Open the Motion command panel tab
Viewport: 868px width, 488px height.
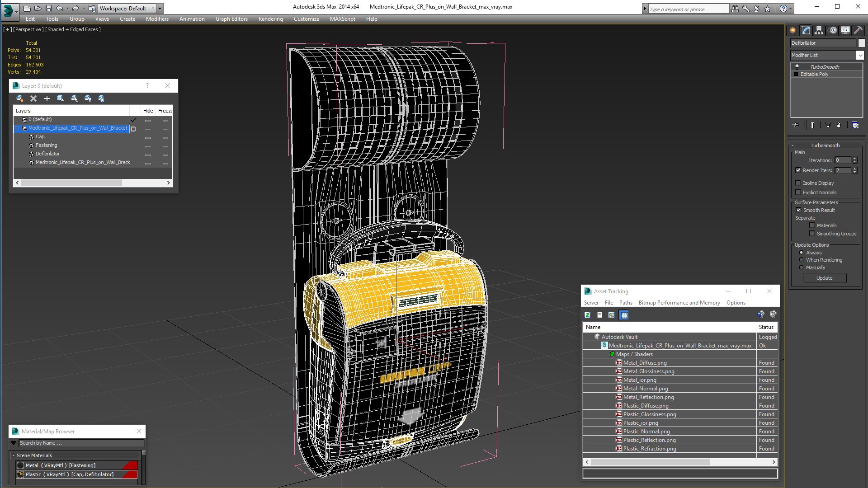(x=833, y=30)
